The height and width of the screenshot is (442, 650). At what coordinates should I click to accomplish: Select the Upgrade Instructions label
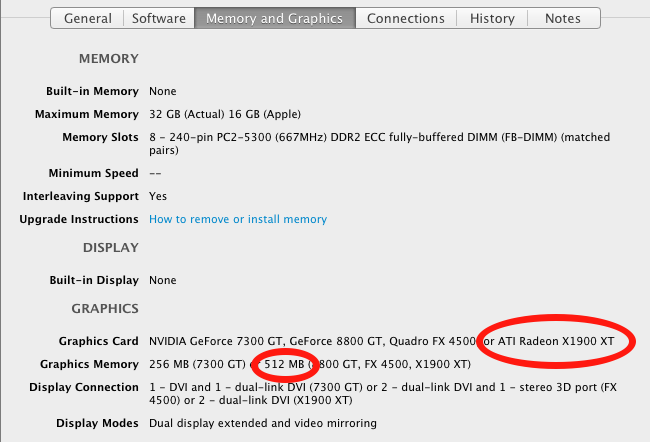click(x=79, y=219)
